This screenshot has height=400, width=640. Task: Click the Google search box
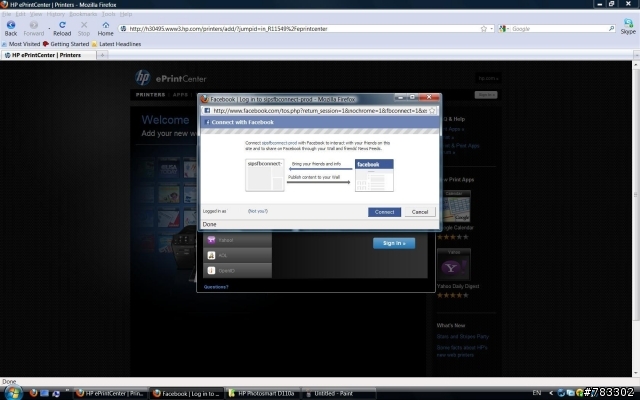(x=559, y=29)
